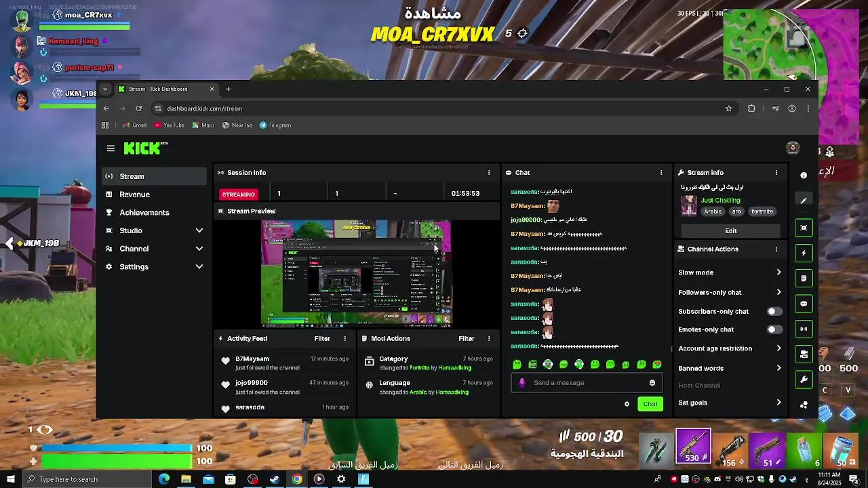Bookmark this page with star icon
Image resolution: width=868 pixels, height=488 pixels.
729,108
